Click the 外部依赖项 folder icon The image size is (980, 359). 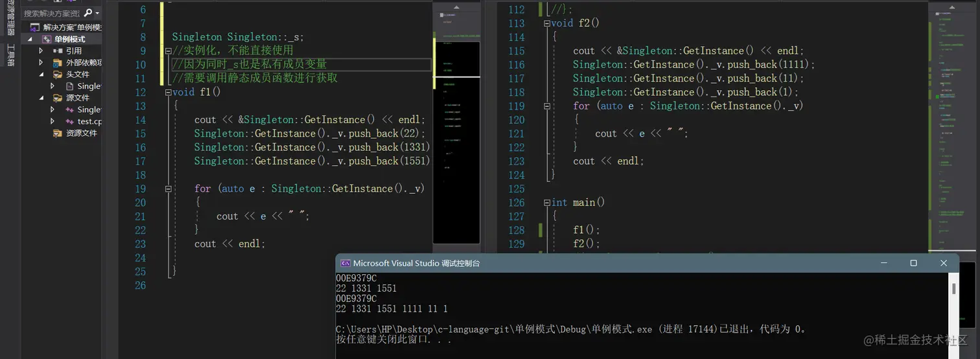coord(58,63)
